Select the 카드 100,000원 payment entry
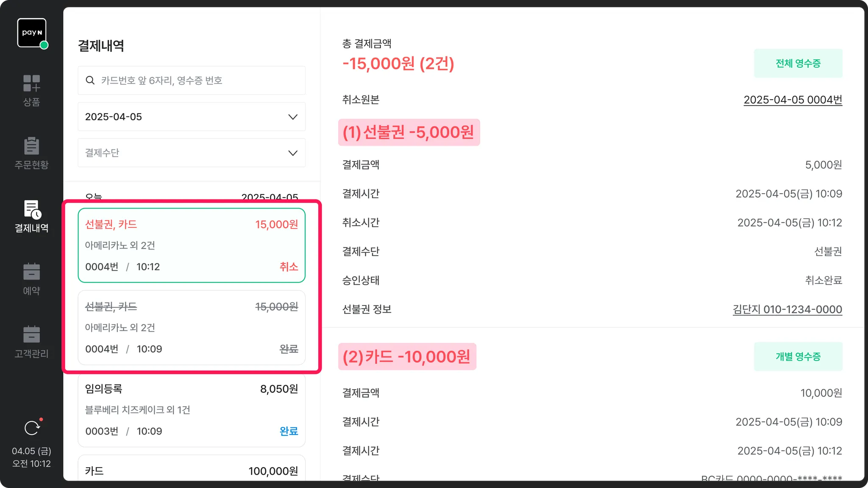868x488 pixels. point(191,470)
